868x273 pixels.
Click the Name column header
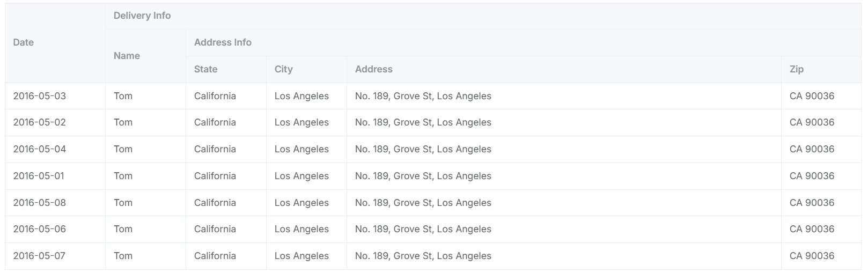(127, 56)
